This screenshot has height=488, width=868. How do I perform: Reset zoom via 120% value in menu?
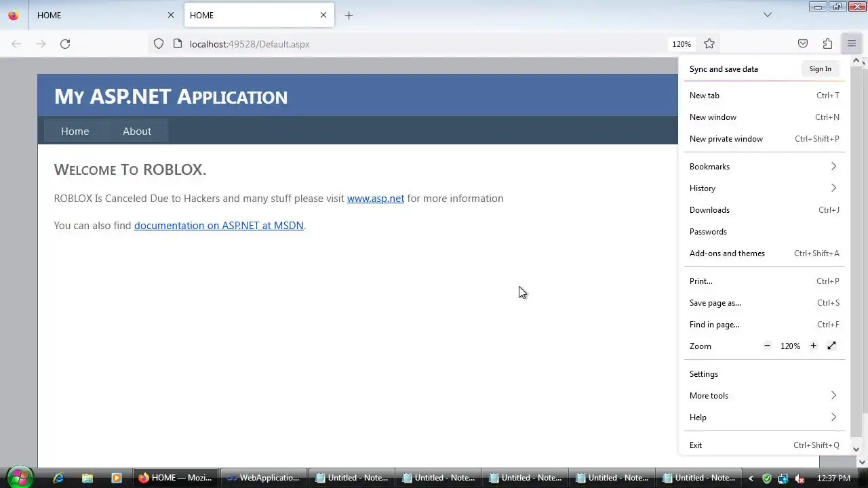point(790,346)
